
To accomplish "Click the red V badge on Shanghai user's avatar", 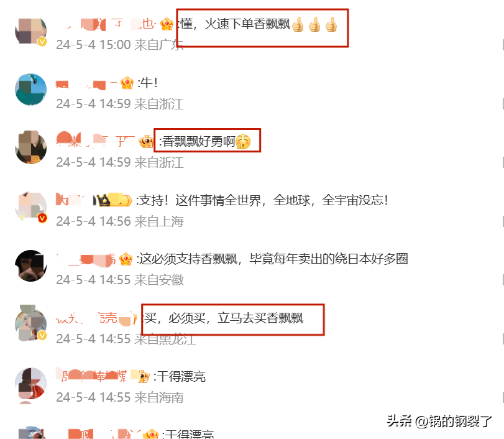I will (42, 218).
